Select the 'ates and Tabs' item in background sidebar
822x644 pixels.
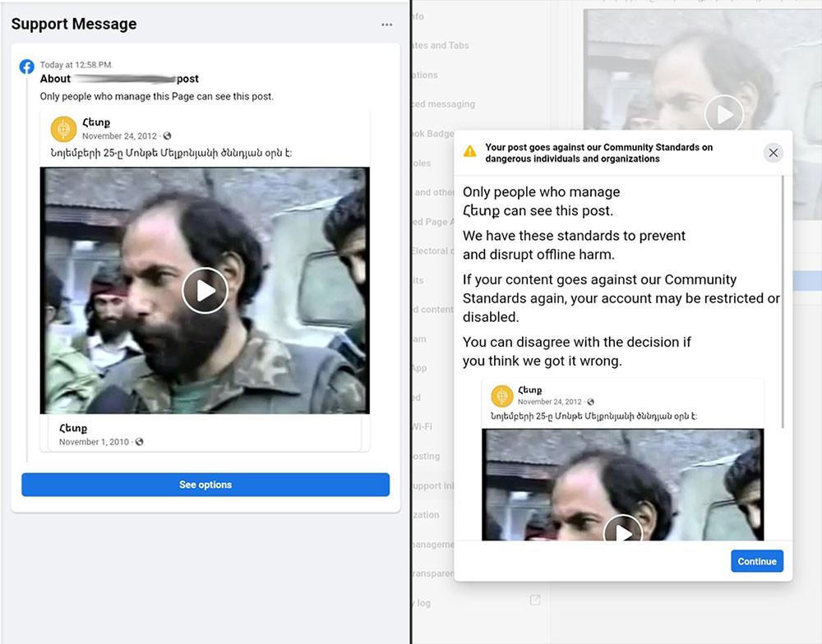click(x=441, y=45)
